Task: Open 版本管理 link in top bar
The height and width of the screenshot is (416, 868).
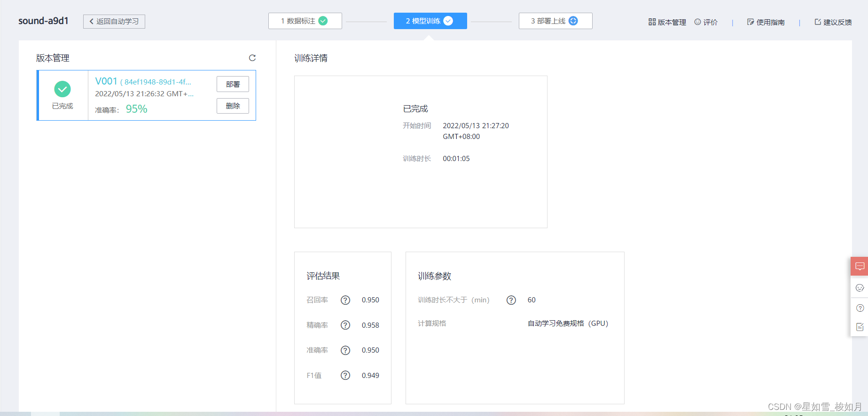Action: point(672,22)
